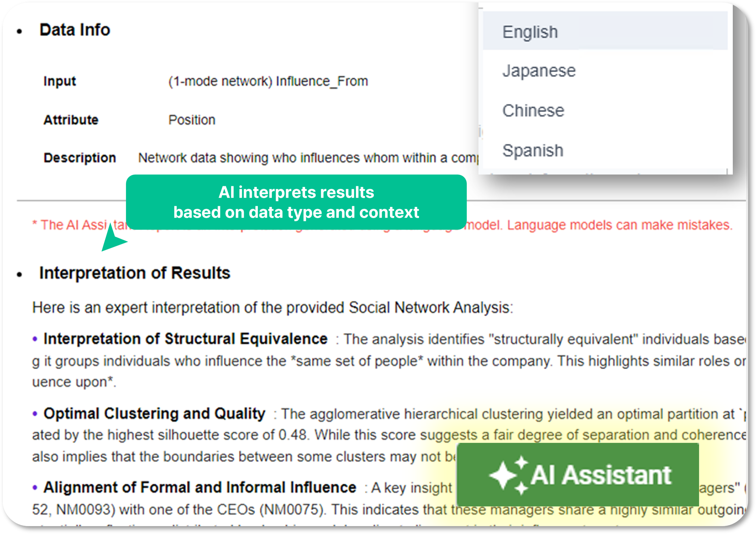Click the expert interpretation intro sentence
This screenshot has width=756, height=534.
coord(272,308)
